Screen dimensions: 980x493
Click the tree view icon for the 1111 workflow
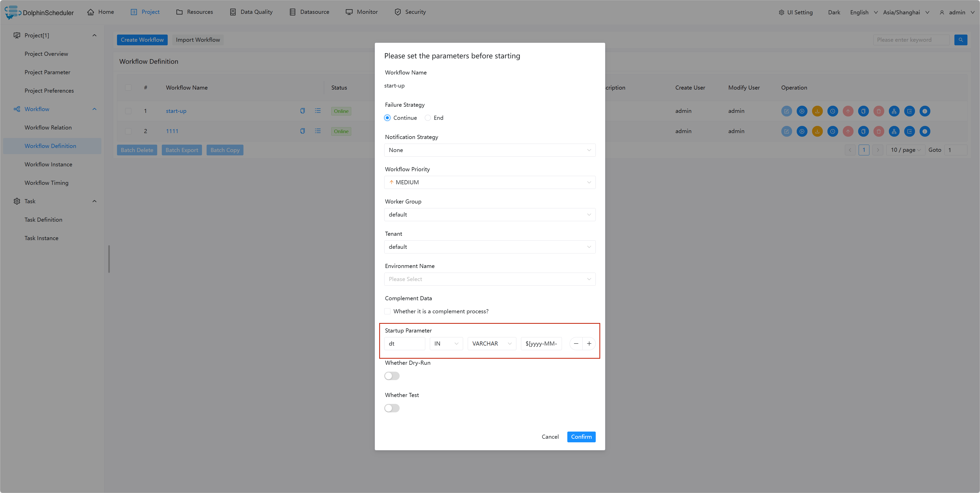[x=894, y=131]
